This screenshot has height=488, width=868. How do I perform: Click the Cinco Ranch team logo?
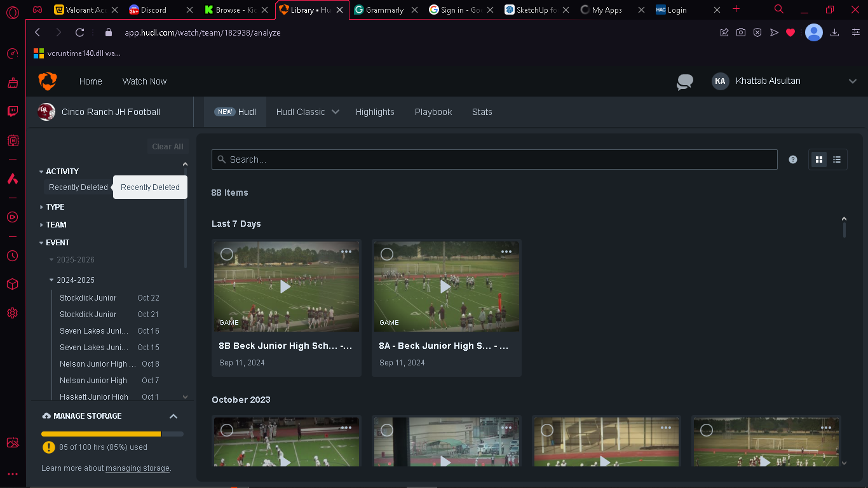pyautogui.click(x=46, y=112)
